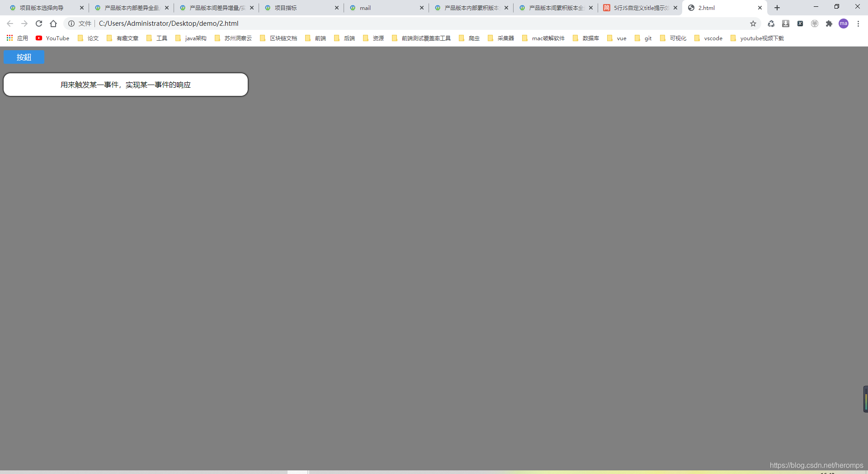The height and width of the screenshot is (474, 868).
Task: Open the recycle-arrows extension icon
Action: [x=771, y=24]
